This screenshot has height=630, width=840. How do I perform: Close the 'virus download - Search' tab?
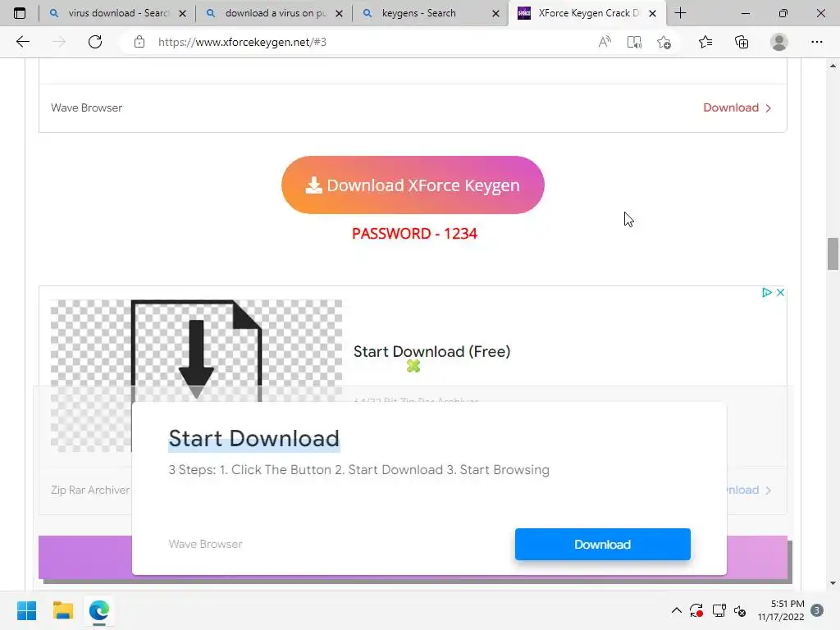[x=182, y=13]
